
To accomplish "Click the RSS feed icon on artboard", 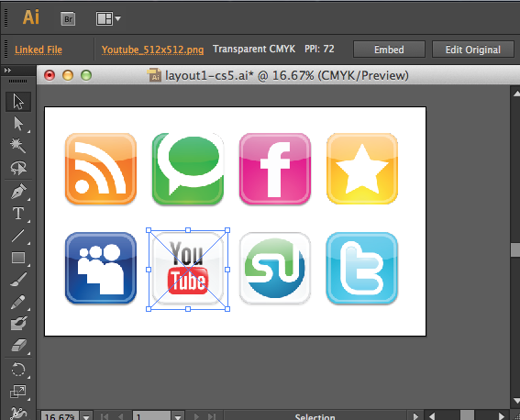I will pos(101,169).
